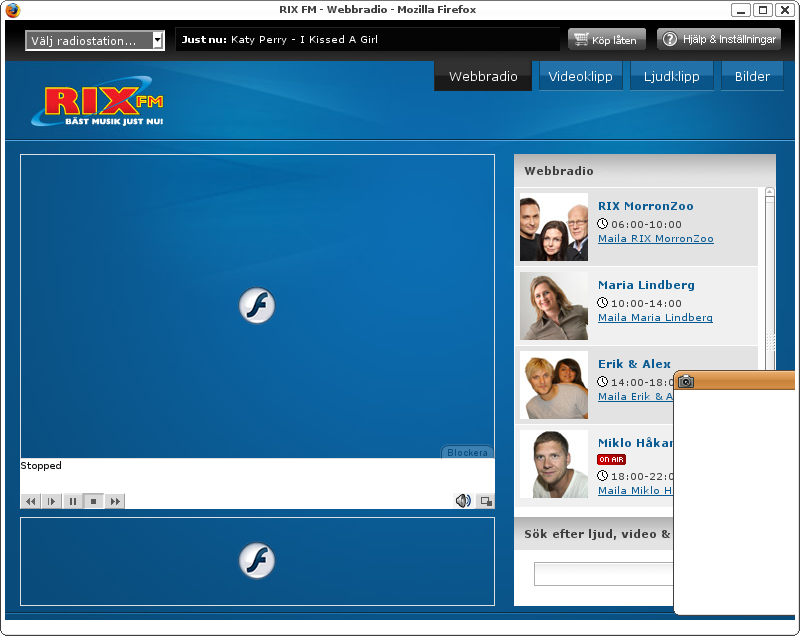
Task: Click the RIX MorronZoo hosts photo
Action: 554,227
